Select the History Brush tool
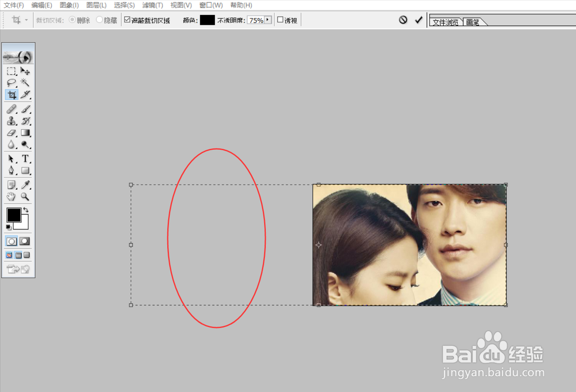 (25, 121)
